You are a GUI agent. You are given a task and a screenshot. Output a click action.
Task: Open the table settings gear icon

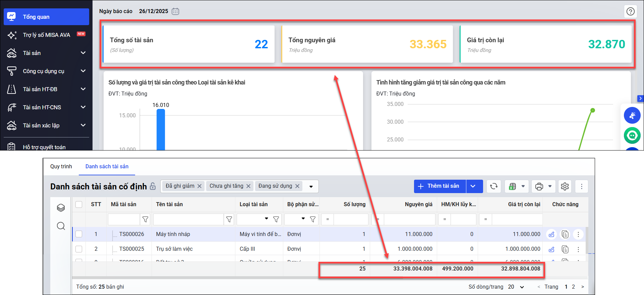pos(565,186)
